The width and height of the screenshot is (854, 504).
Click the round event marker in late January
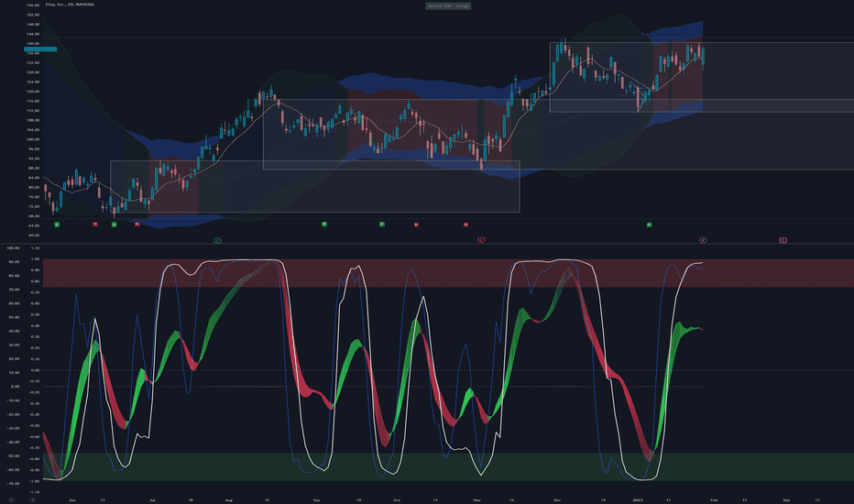tap(703, 240)
